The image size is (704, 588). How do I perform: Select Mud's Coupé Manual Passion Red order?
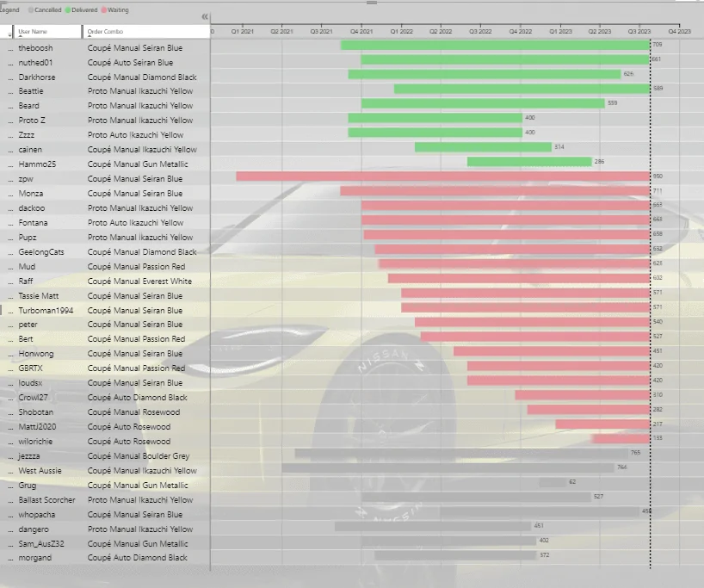(136, 267)
